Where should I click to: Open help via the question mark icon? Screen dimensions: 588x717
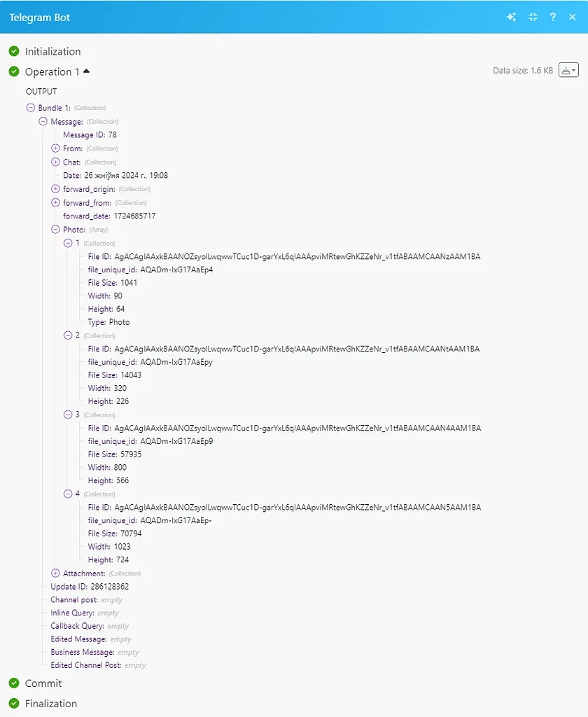point(552,16)
